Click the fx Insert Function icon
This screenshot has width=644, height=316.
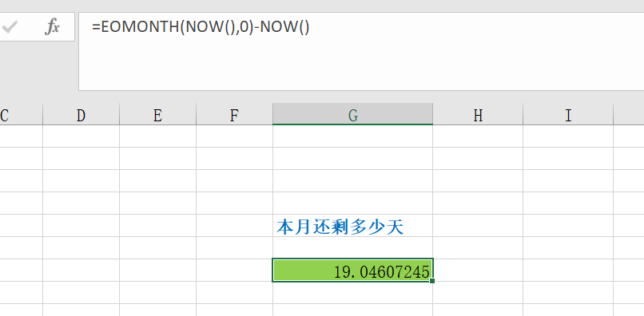(x=52, y=27)
